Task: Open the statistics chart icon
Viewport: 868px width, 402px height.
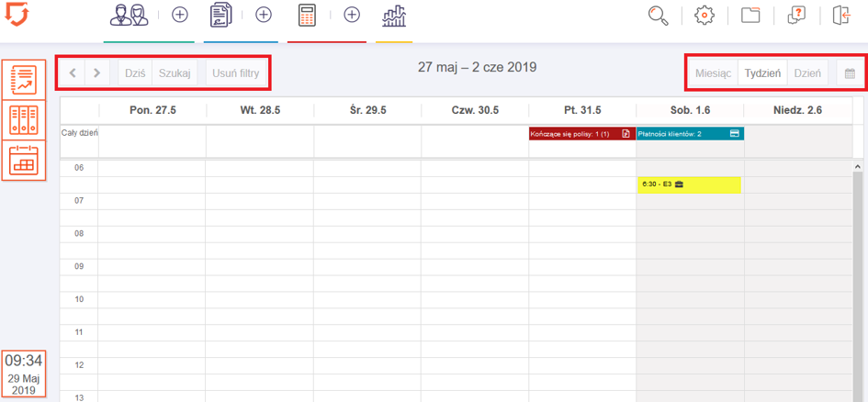Action: 394,16
